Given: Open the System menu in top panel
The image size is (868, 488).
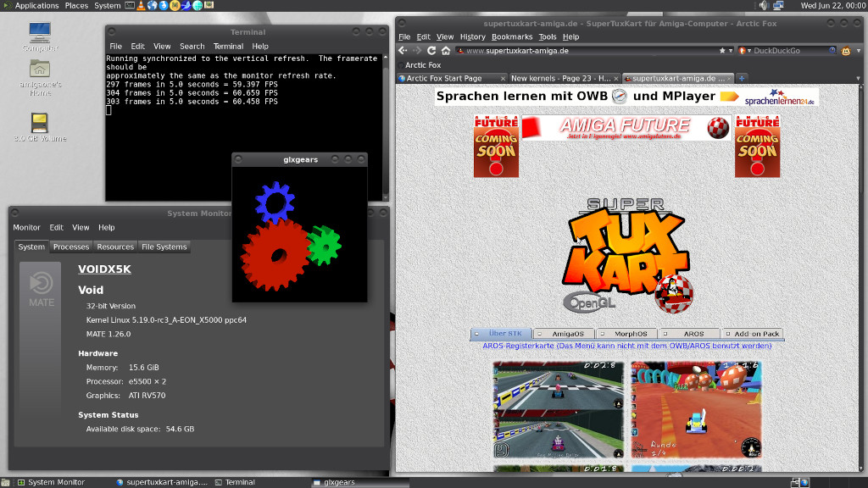Looking at the screenshot, I should (108, 6).
